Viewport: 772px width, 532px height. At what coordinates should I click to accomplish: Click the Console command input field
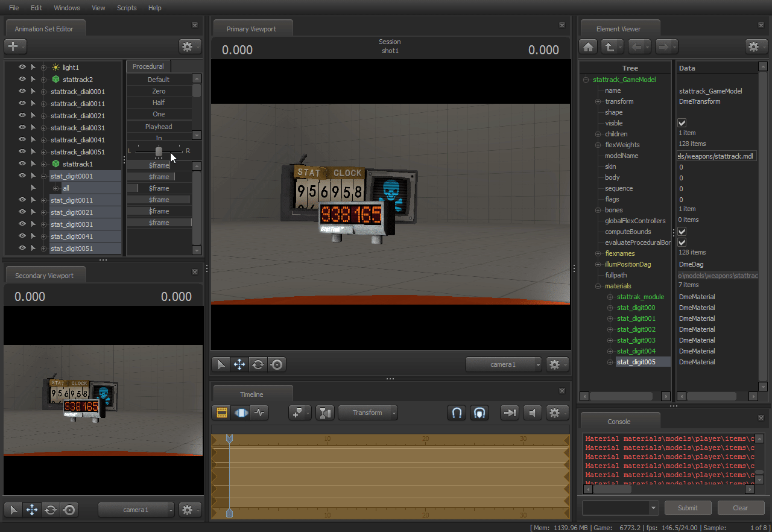620,508
